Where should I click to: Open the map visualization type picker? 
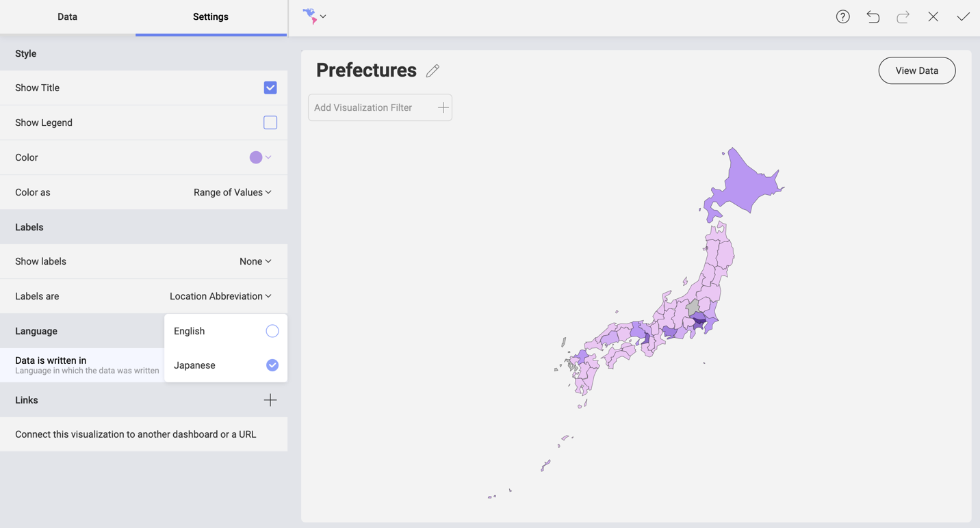tap(314, 16)
